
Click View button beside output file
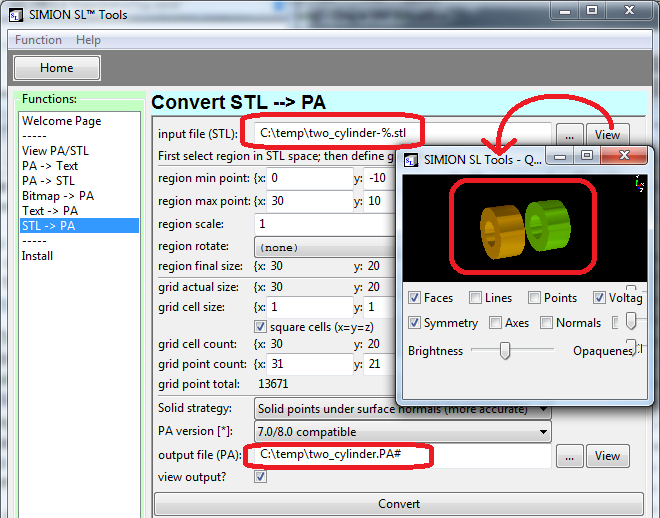click(607, 456)
